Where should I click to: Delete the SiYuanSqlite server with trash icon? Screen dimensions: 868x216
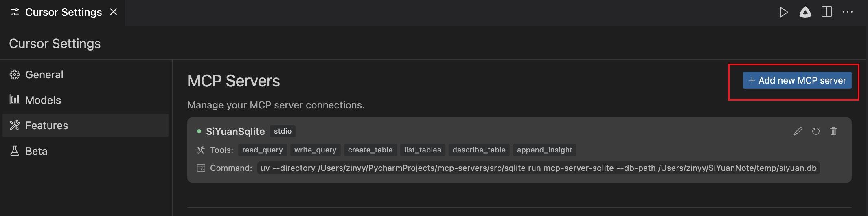833,131
